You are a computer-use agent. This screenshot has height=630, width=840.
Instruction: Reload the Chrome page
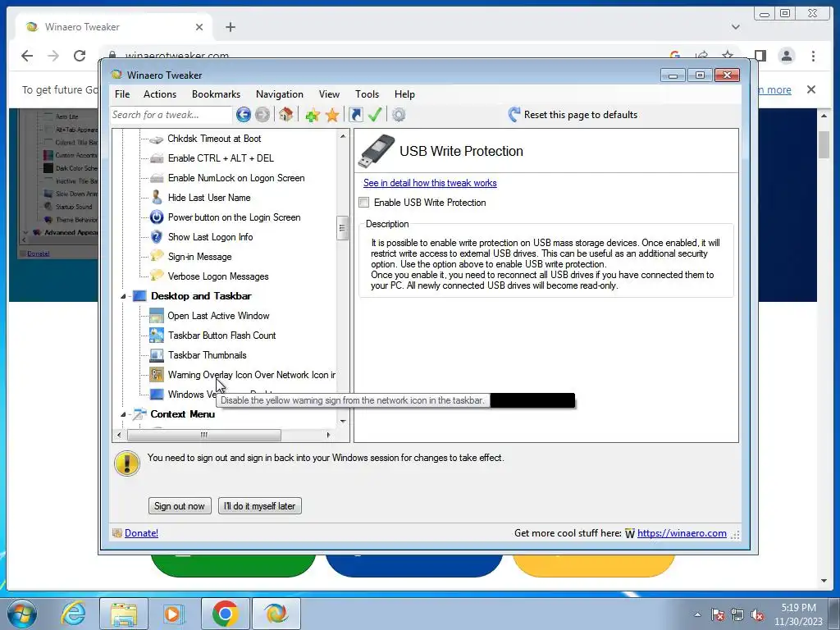click(x=80, y=56)
